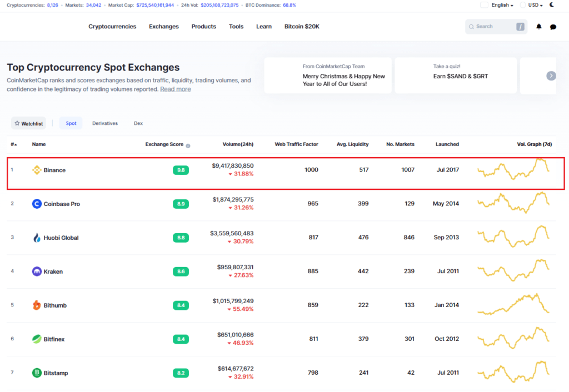Click the Bithumb logo icon
This screenshot has width=569, height=392.
(x=37, y=305)
